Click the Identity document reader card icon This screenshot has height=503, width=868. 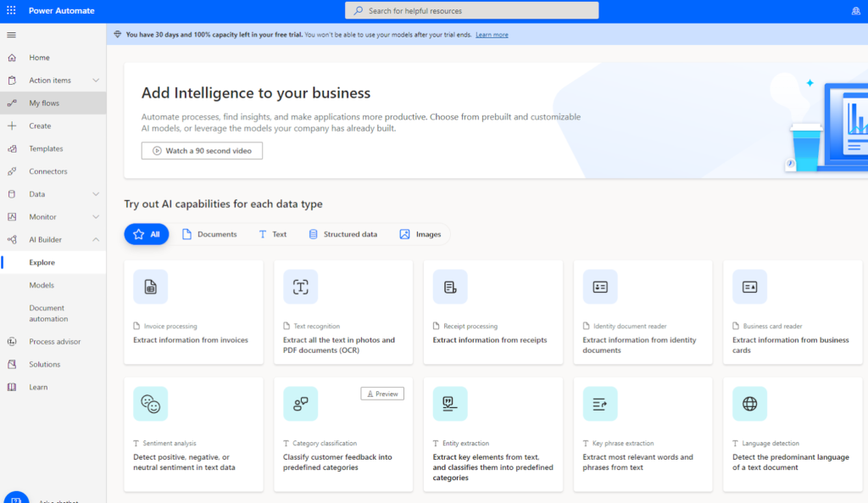pos(600,287)
